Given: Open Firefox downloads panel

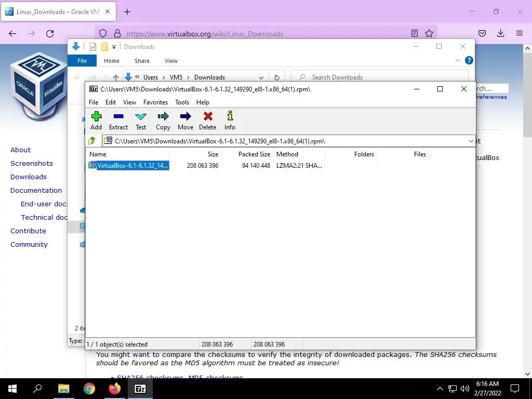Looking at the screenshot, I should click(500, 33).
